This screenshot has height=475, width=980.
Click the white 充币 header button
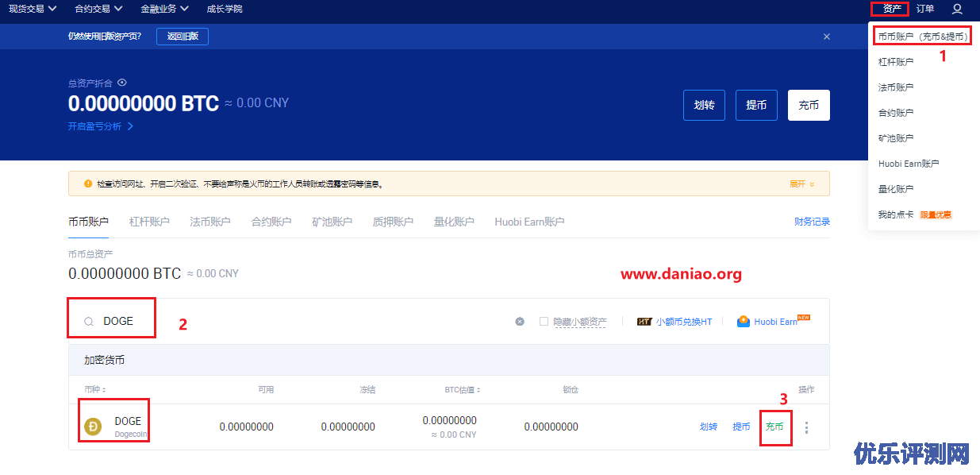point(809,105)
